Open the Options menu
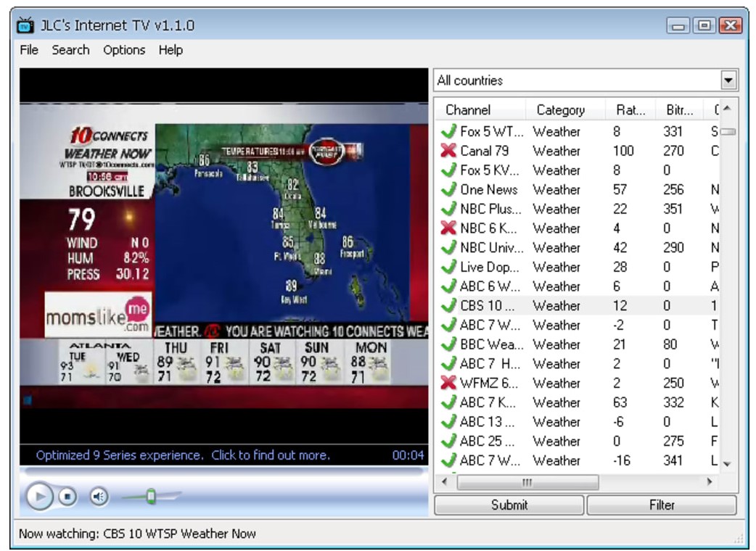 pos(124,49)
